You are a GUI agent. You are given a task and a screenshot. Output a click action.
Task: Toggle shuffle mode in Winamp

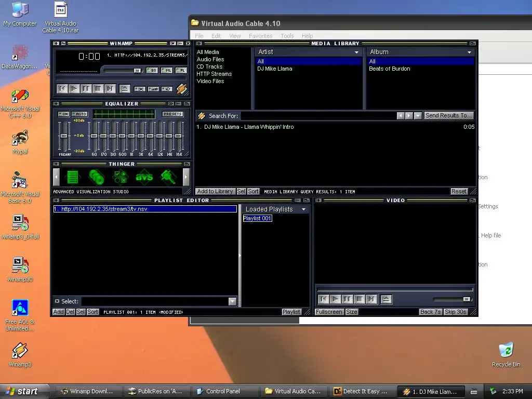(140, 89)
